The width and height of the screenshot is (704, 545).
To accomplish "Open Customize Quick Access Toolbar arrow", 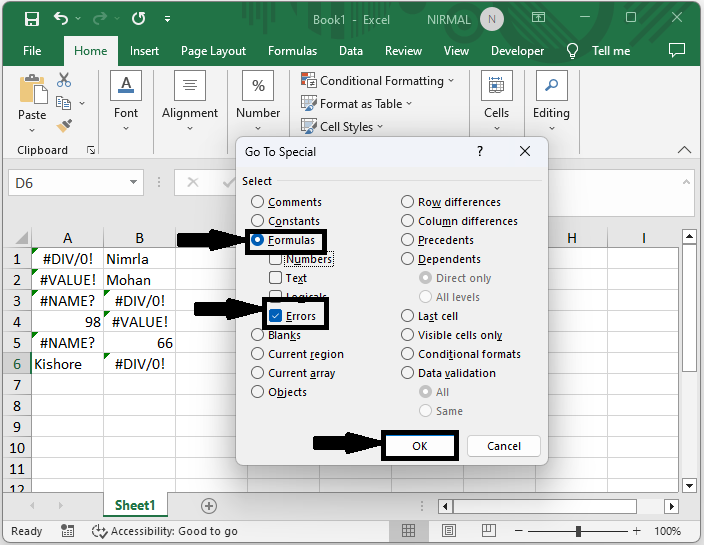I will 167,19.
